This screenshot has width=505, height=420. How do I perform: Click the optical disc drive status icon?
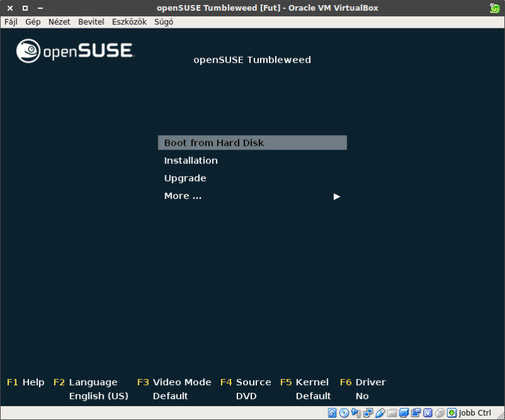(344, 412)
